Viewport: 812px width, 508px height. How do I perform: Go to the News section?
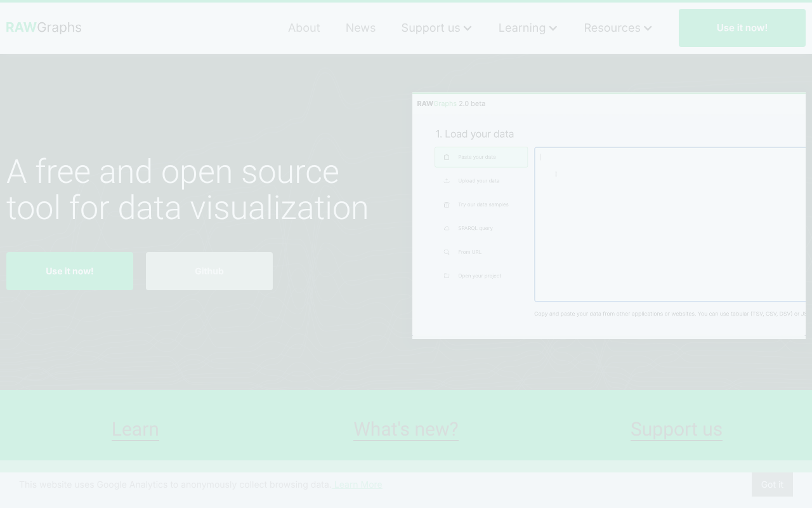click(x=360, y=28)
